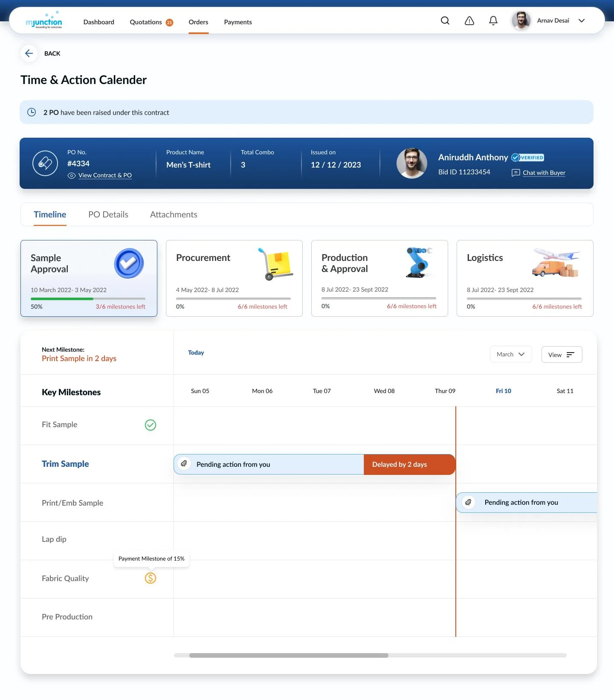Jump to Today in the calendar
614x700 pixels.
(x=196, y=353)
